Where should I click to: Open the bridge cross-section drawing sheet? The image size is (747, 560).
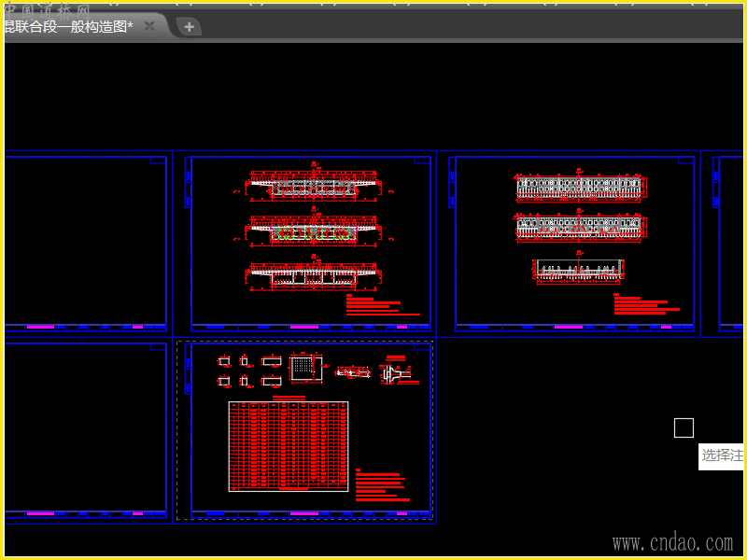(311, 244)
